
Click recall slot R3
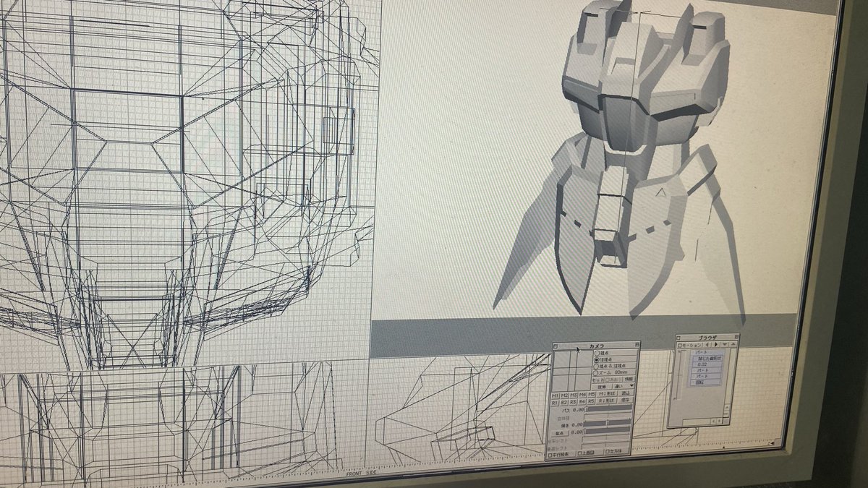[574, 402]
